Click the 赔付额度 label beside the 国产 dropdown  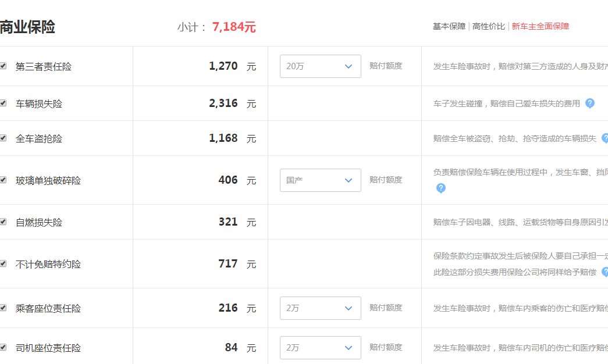click(x=386, y=180)
